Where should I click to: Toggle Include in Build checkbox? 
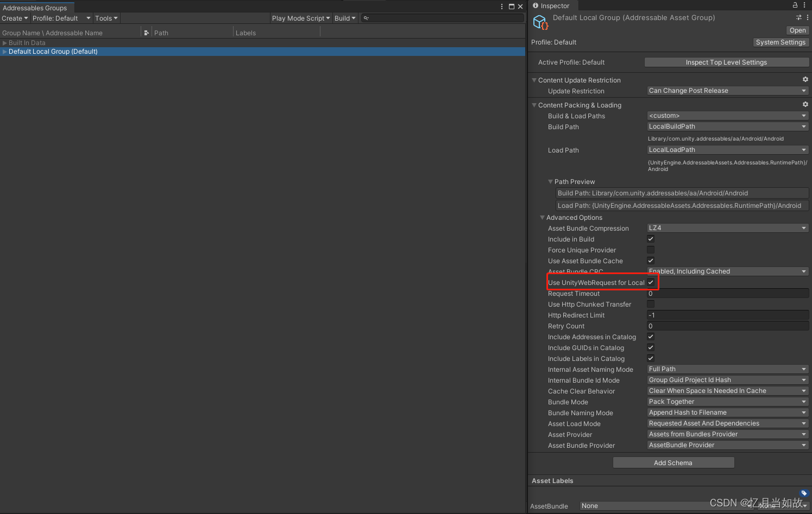click(x=651, y=239)
